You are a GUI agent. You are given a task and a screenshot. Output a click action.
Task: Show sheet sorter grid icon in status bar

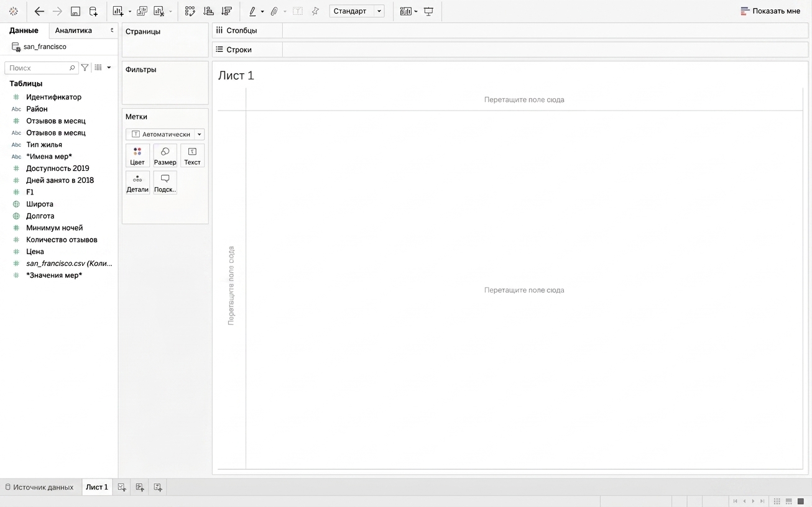click(x=777, y=501)
